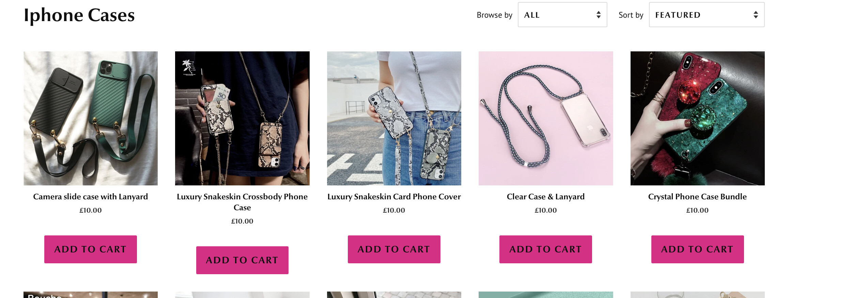Viewport: 868px width, 298px height.
Task: Add Luxury Snakeskin Crossbody Phone Case to cart
Action: (242, 260)
